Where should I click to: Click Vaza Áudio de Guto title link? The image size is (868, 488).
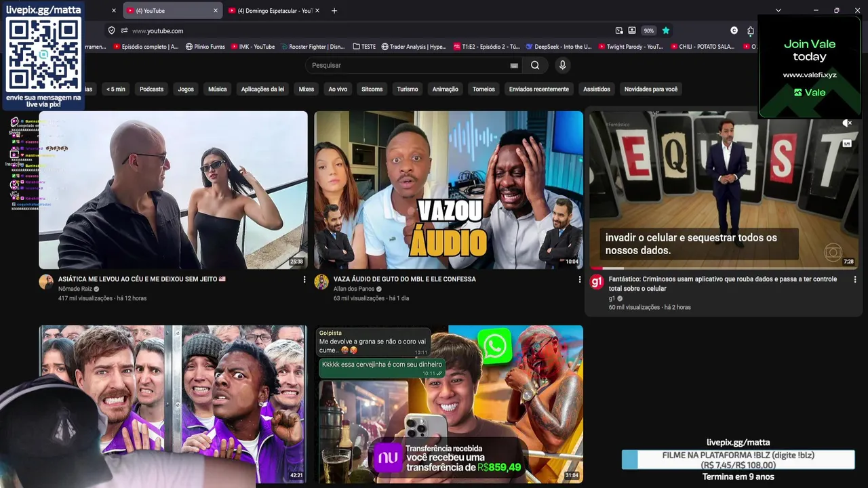405,279
